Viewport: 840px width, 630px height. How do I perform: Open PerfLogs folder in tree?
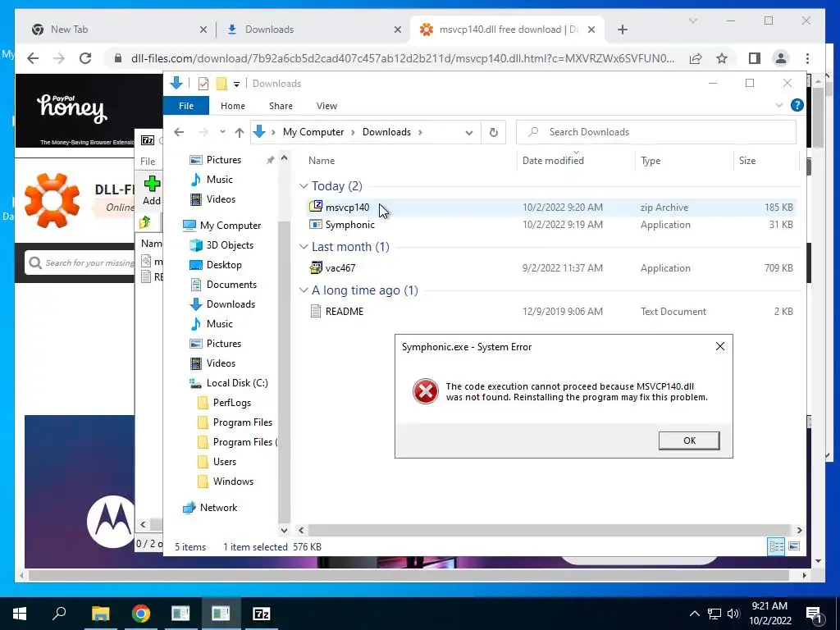231,403
